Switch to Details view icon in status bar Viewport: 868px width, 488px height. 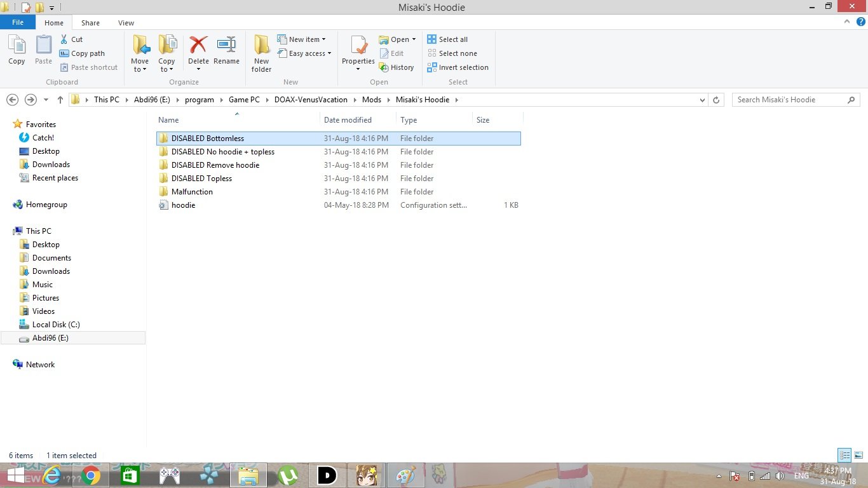pos(844,455)
